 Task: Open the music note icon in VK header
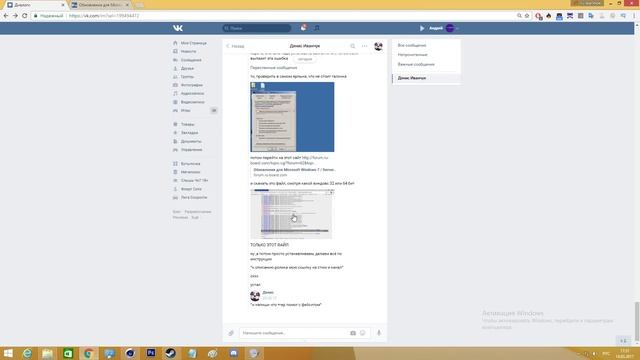point(317,28)
